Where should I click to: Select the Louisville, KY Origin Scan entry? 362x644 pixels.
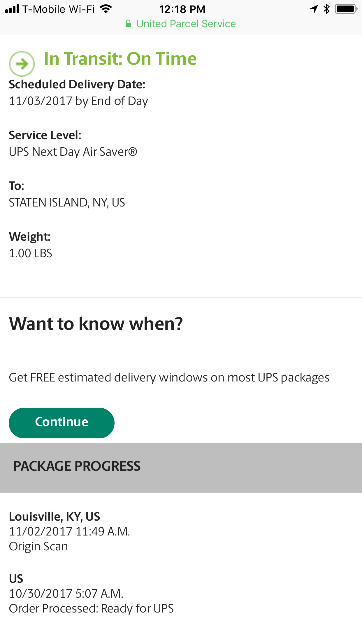click(69, 531)
